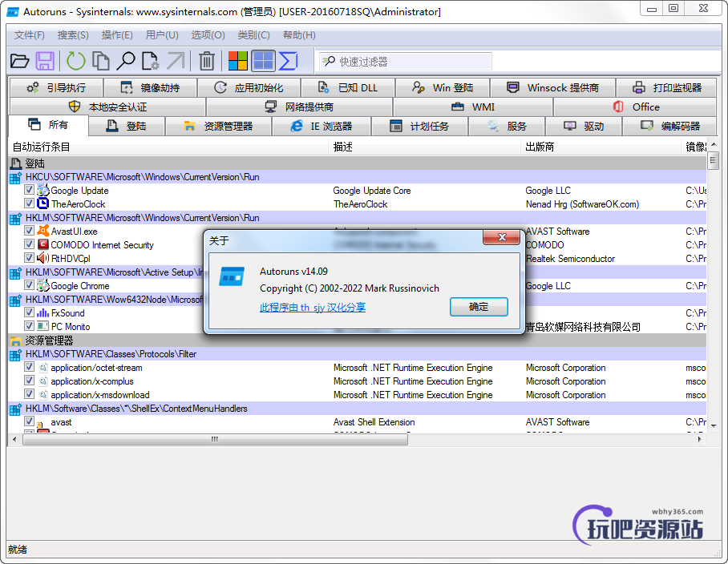Click into the 快速过滤器 filter box
Image resolution: width=728 pixels, height=564 pixels.
point(405,61)
